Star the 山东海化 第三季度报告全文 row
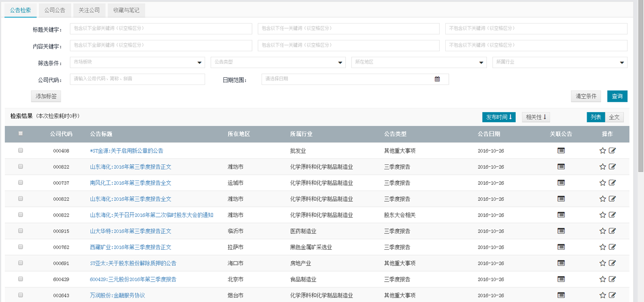 pos(603,199)
